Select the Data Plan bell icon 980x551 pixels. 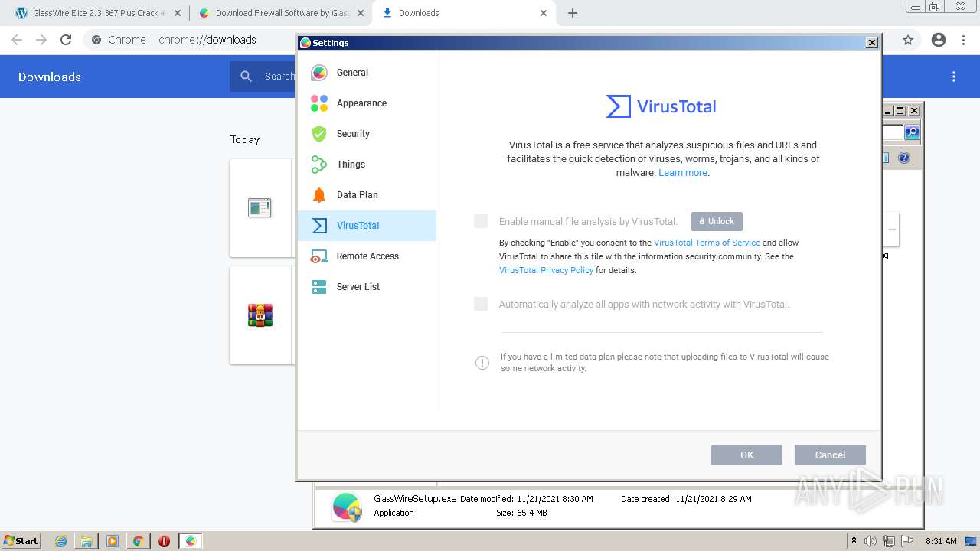[x=319, y=195]
